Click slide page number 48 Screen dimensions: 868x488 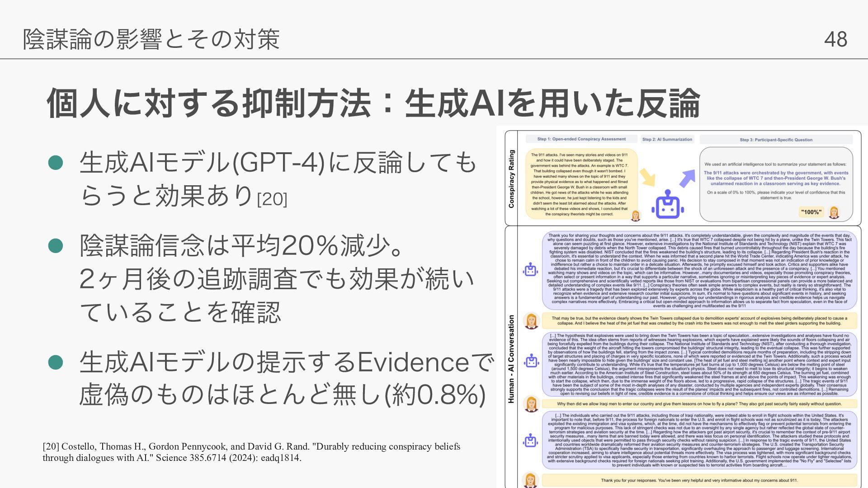click(835, 39)
